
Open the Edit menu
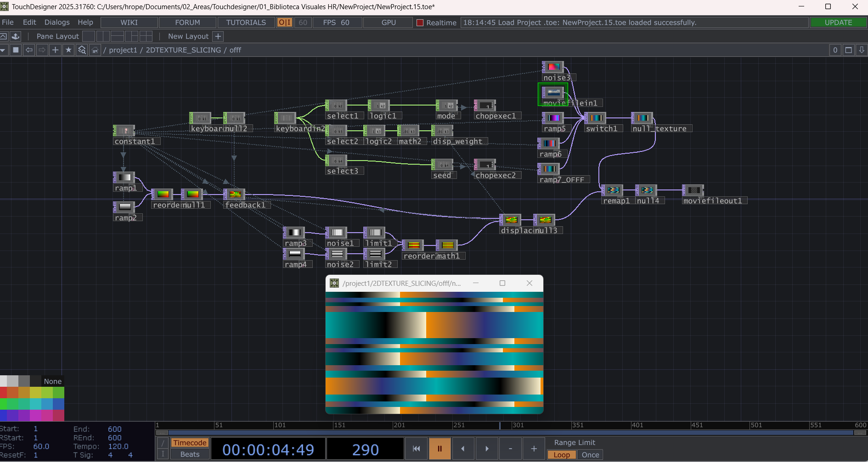[29, 22]
